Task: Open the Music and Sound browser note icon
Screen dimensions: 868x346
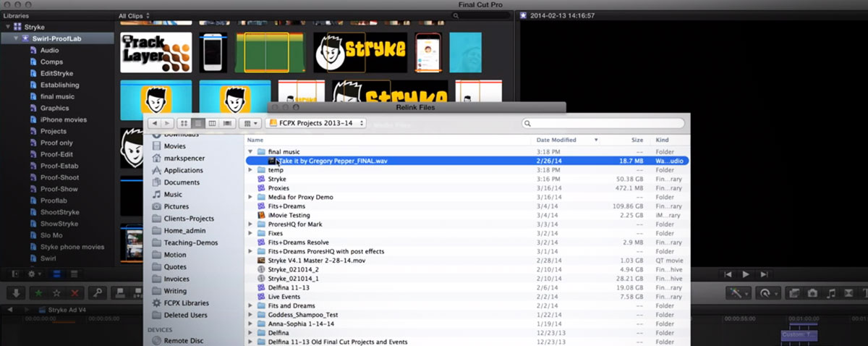Action: 830,293
